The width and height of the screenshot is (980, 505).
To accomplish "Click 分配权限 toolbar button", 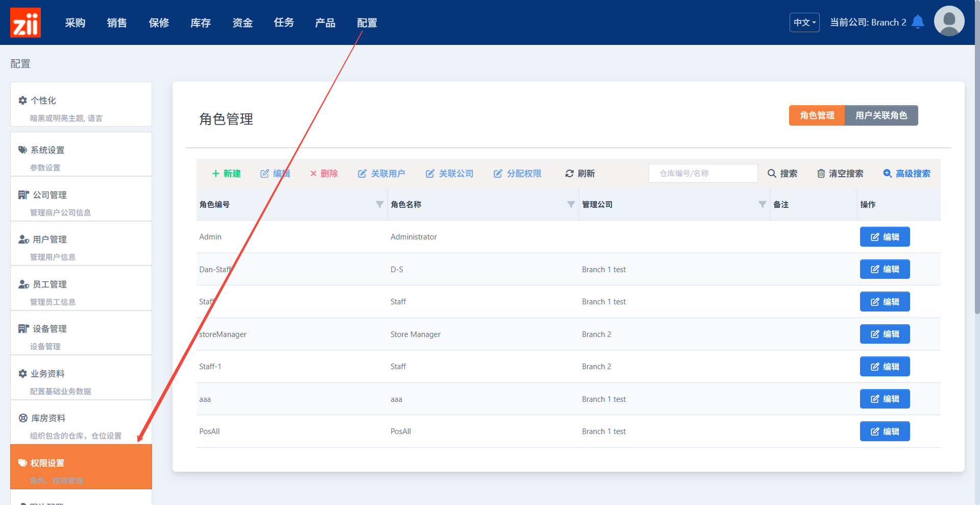I will click(x=517, y=174).
